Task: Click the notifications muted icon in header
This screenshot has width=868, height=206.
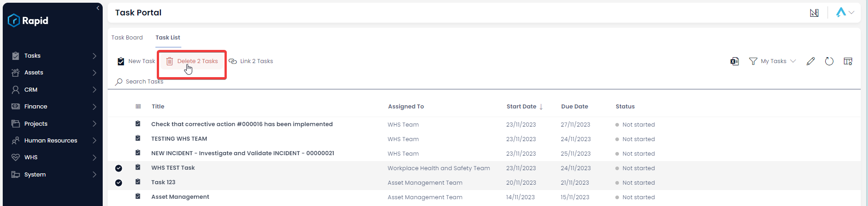Action: (x=814, y=13)
